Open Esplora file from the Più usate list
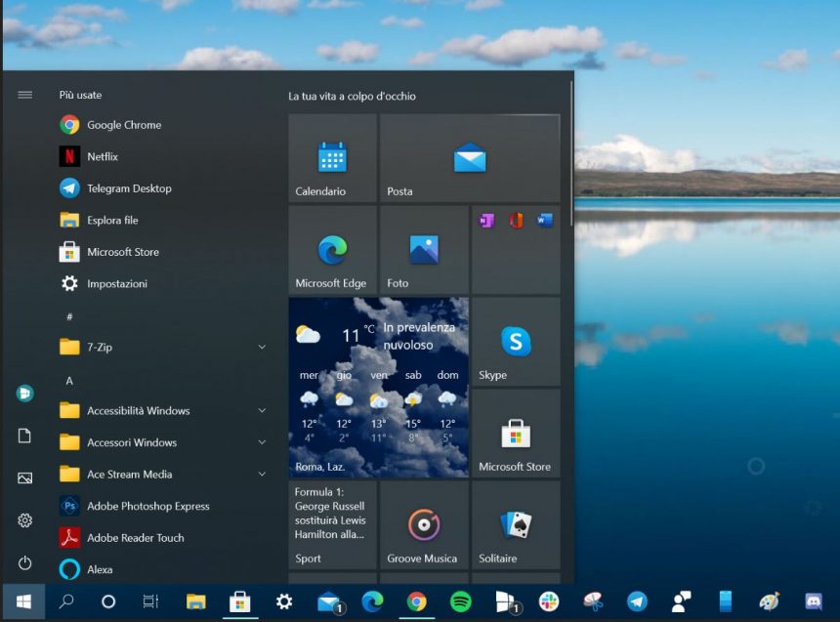 [x=161, y=221]
